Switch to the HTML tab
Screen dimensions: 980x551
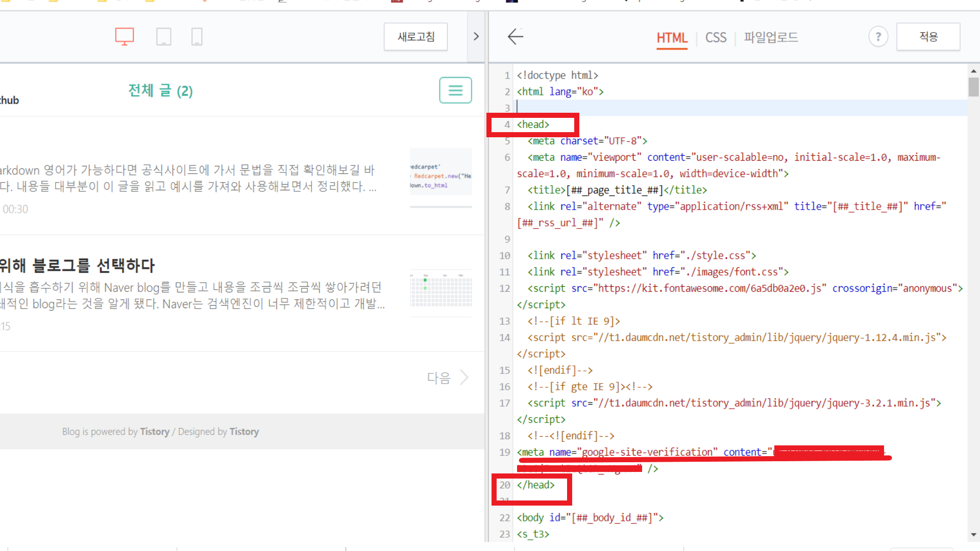pos(672,38)
